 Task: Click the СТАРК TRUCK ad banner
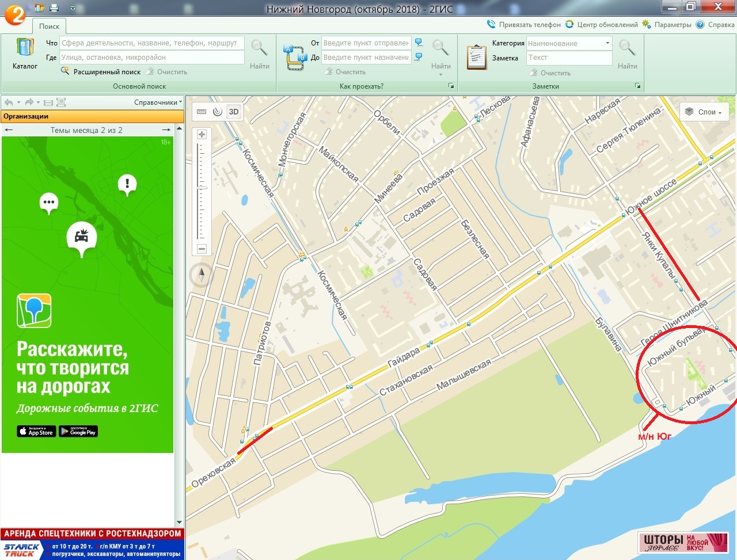coord(93,550)
